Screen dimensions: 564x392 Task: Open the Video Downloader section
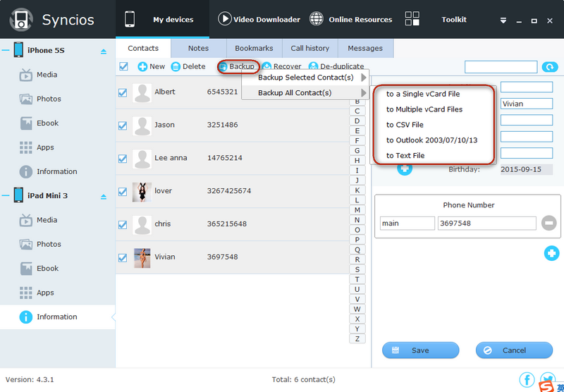(259, 20)
